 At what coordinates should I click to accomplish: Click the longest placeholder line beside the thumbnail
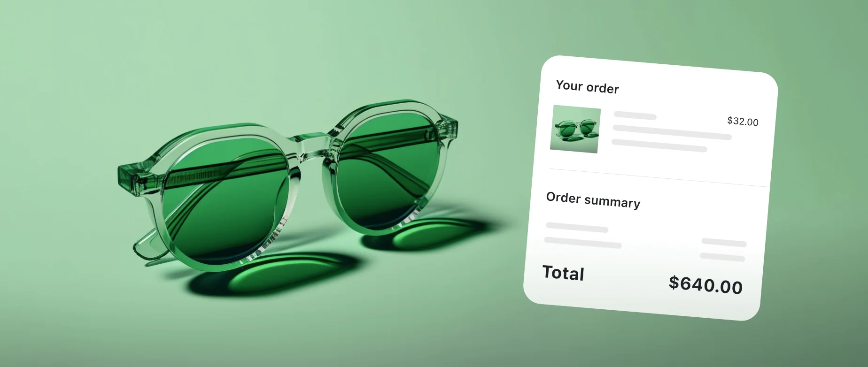[672, 132]
